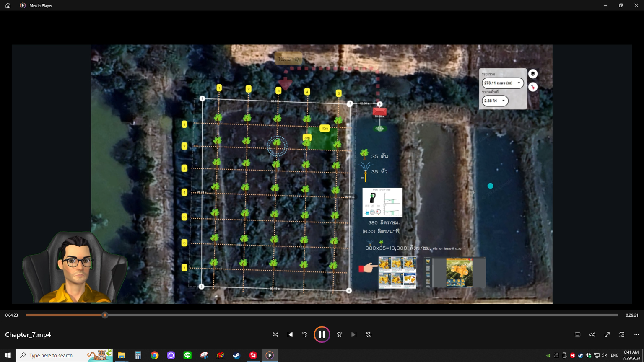Viewport: 644px width, 362px height.
Task: Enter full screen mode
Action: 607,334
